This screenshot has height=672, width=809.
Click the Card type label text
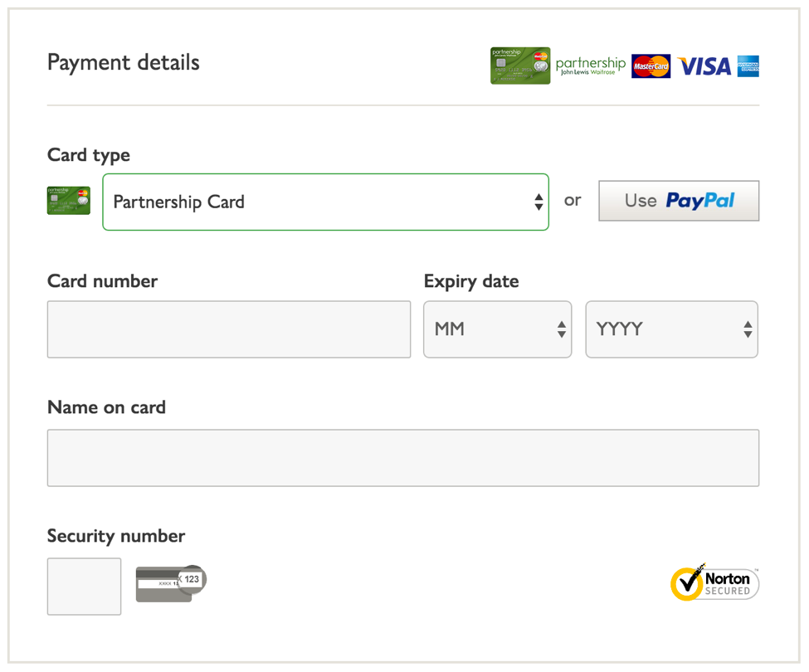[x=89, y=155]
